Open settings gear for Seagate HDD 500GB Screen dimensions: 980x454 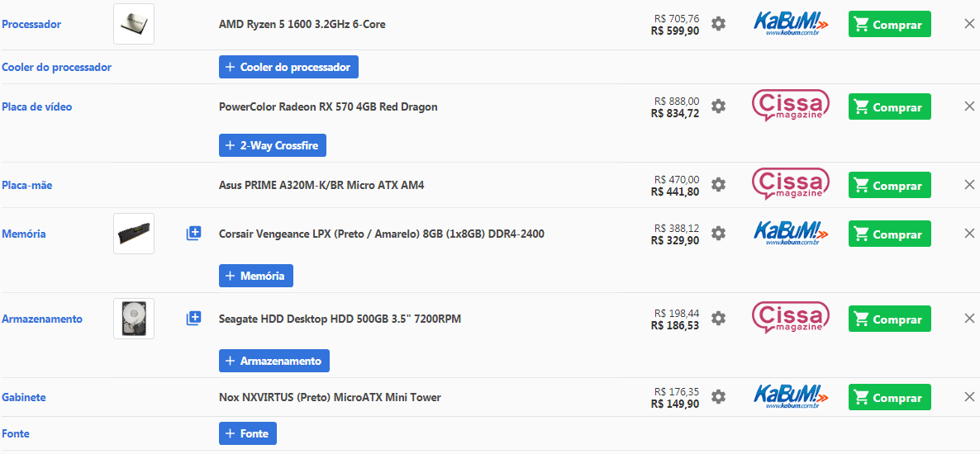(x=719, y=319)
